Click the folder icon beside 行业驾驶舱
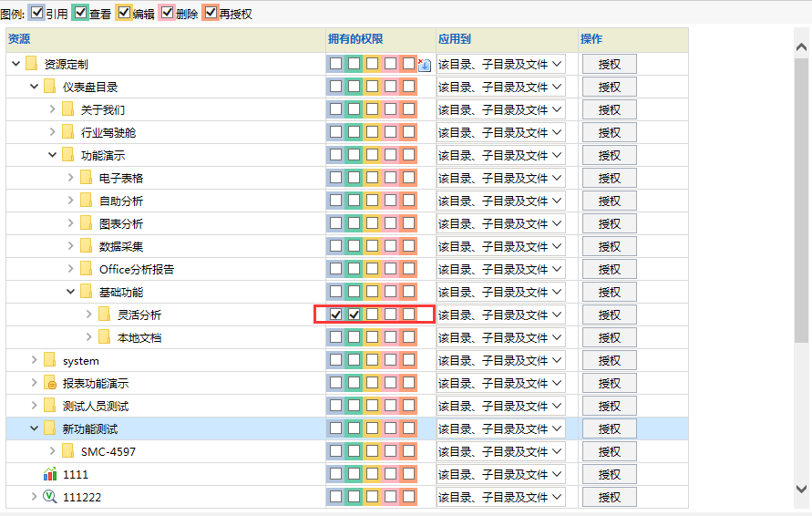Screen dimensions: 812x516 tap(67, 132)
